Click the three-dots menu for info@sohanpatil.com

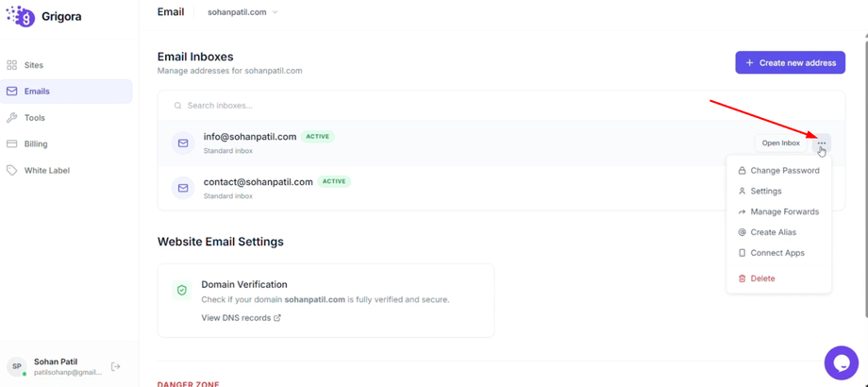(x=821, y=143)
